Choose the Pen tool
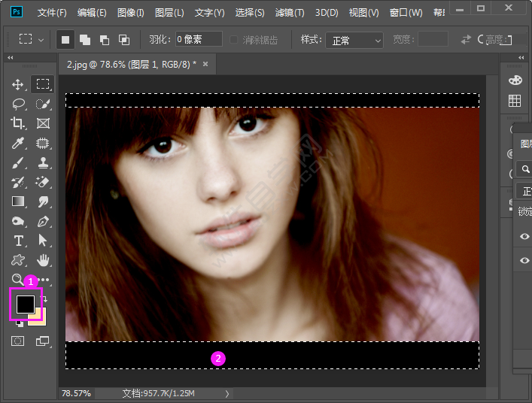 tap(43, 221)
